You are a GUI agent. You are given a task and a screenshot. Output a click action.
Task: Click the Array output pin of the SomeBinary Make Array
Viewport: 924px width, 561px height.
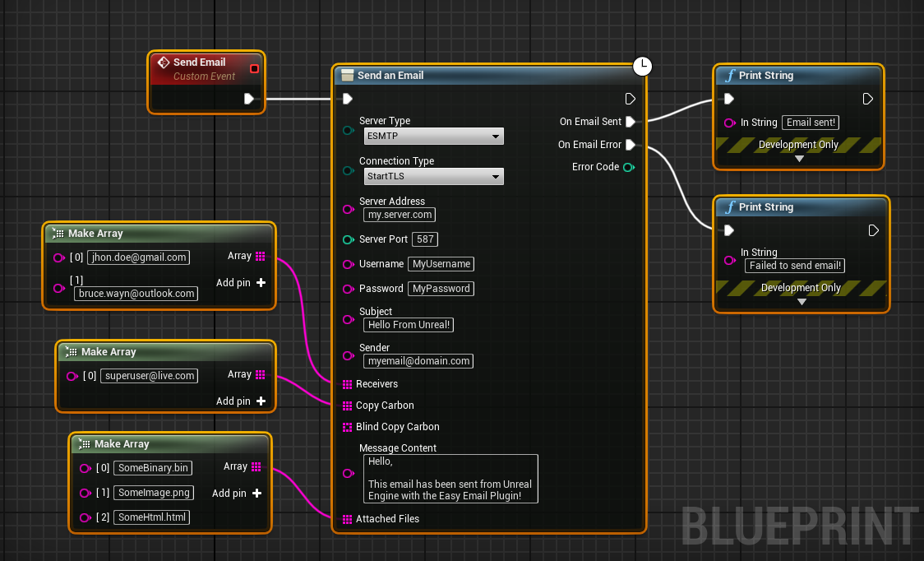coord(256,466)
